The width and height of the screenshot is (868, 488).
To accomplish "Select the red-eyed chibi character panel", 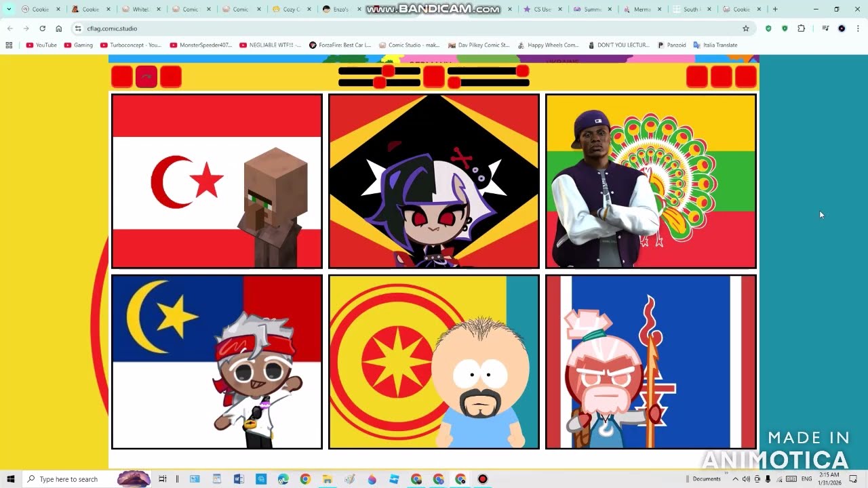I will pyautogui.click(x=434, y=182).
